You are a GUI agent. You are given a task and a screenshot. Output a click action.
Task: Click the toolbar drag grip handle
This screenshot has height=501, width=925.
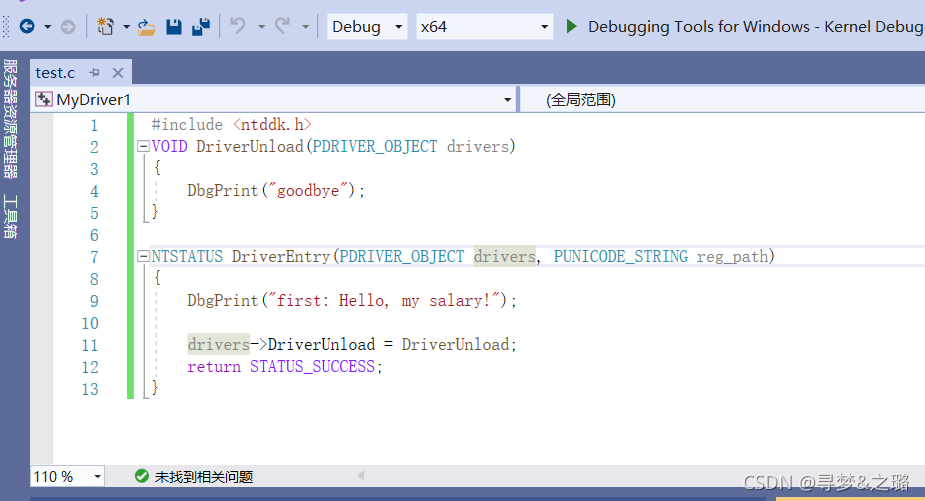pos(6,27)
